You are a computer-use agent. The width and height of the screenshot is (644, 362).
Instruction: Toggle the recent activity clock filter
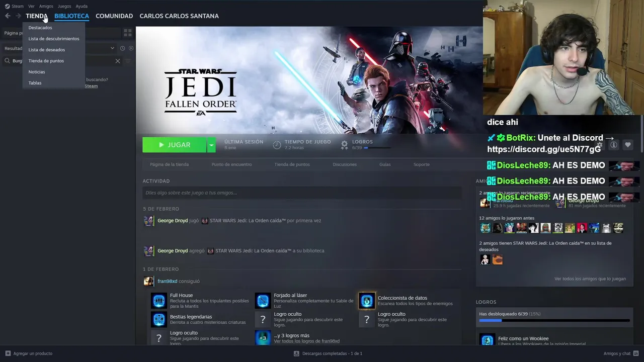[x=122, y=48]
